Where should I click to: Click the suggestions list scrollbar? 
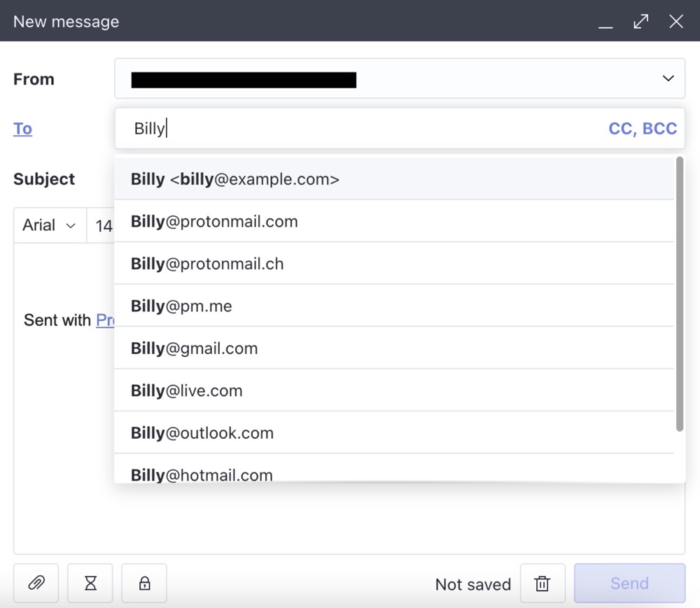[680, 294]
